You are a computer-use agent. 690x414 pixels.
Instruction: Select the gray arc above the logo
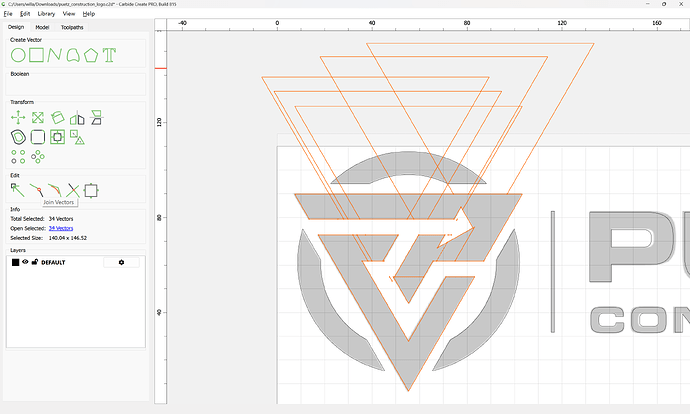408,162
